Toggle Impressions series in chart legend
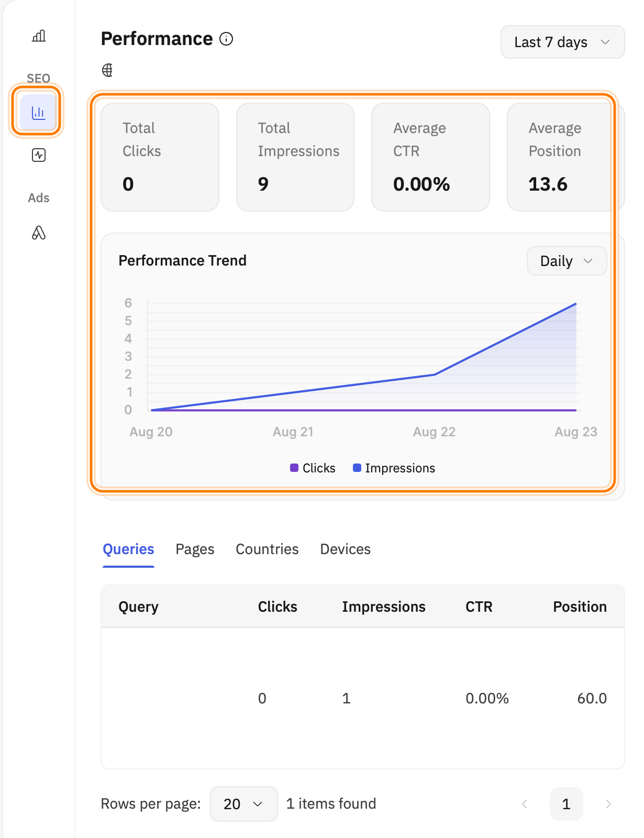The height and width of the screenshot is (838, 644). point(394,468)
